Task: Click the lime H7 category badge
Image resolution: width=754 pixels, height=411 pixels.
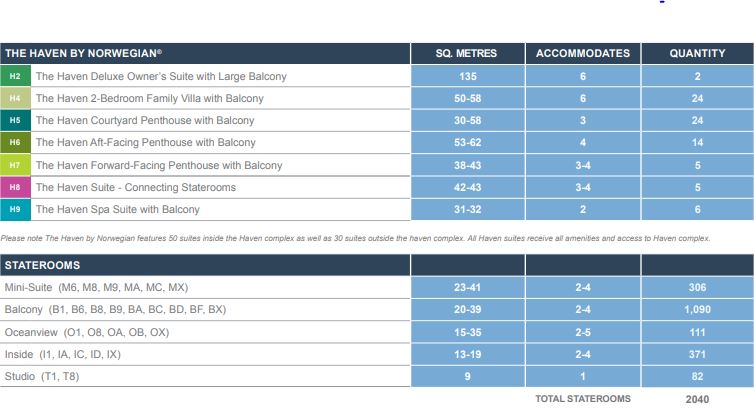Action: [14, 165]
